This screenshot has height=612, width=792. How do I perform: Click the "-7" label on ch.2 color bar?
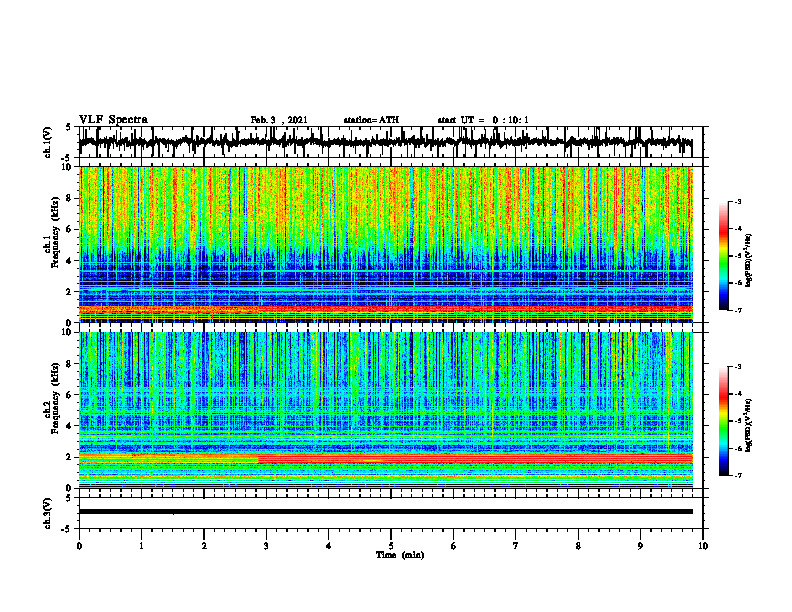[x=738, y=475]
